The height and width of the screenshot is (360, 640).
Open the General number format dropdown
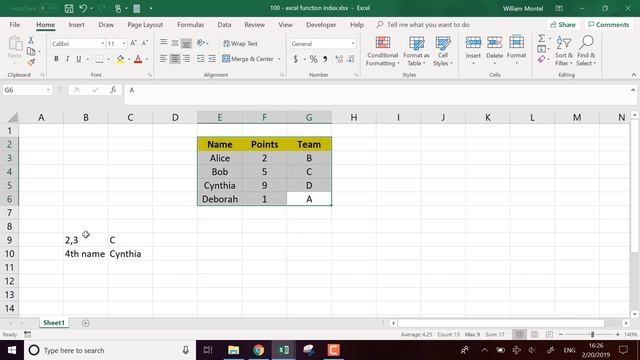coord(353,44)
